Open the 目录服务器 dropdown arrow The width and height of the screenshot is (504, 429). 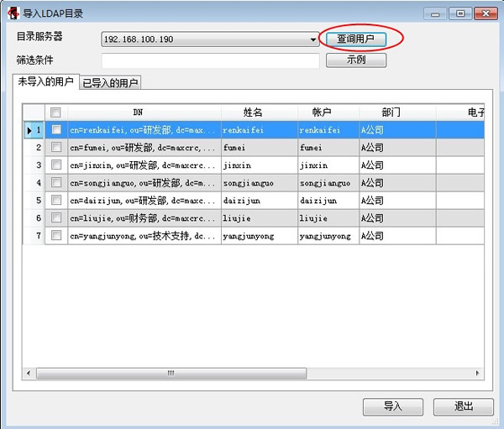click(313, 39)
